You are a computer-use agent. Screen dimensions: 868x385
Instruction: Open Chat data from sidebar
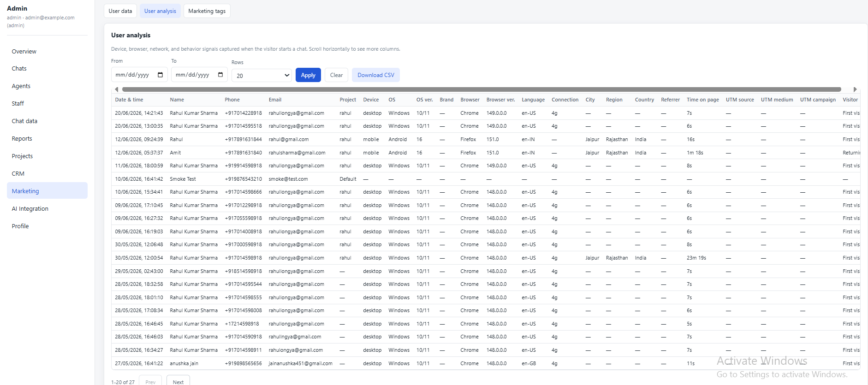click(x=47, y=121)
